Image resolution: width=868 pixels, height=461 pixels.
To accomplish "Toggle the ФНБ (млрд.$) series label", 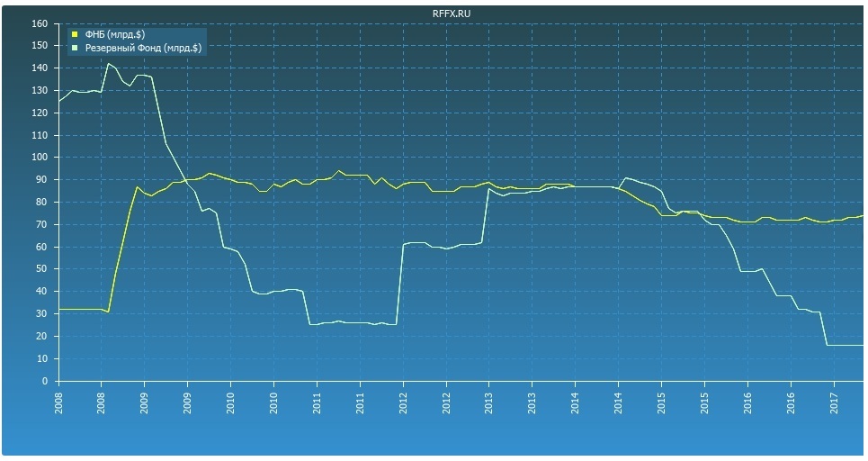I will click(x=114, y=34).
